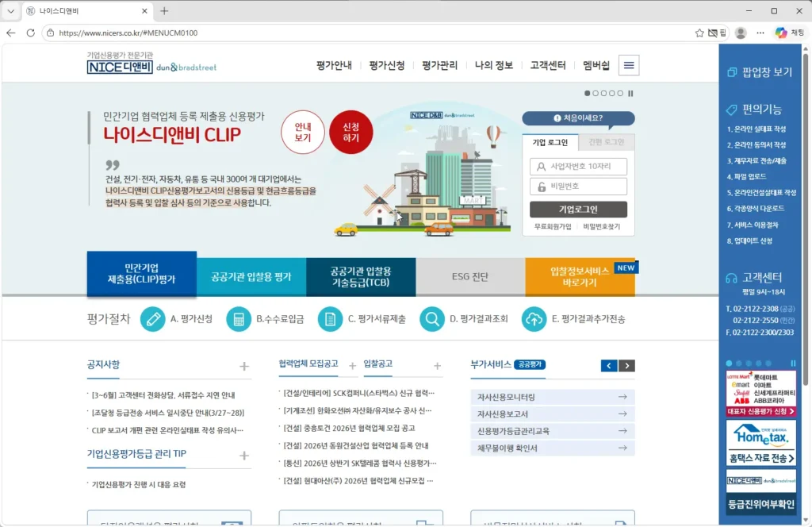Select the first sidebar banner dot
812x527 pixels.
pos(730,364)
